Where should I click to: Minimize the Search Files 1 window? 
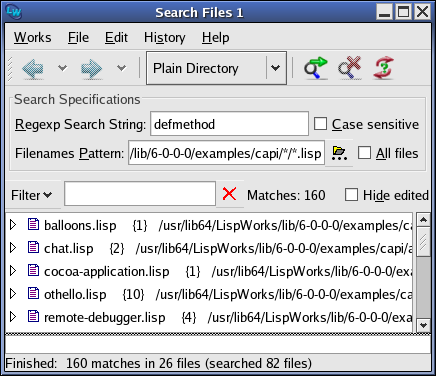[385, 12]
